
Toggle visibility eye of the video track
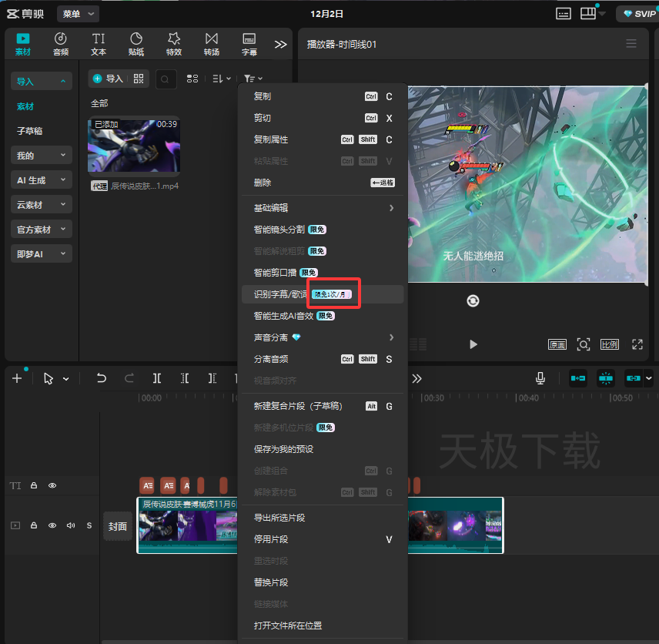pos(52,525)
